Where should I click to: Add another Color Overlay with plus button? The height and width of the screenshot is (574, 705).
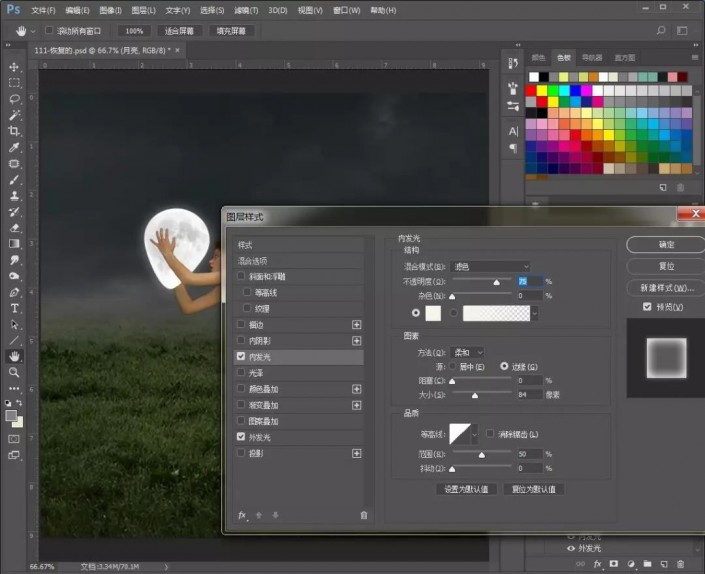357,389
